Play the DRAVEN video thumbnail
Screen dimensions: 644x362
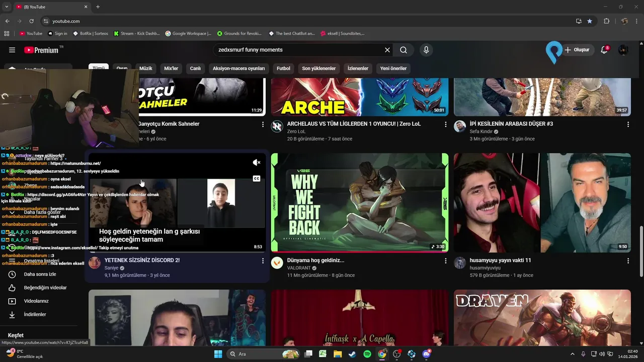[542, 317]
